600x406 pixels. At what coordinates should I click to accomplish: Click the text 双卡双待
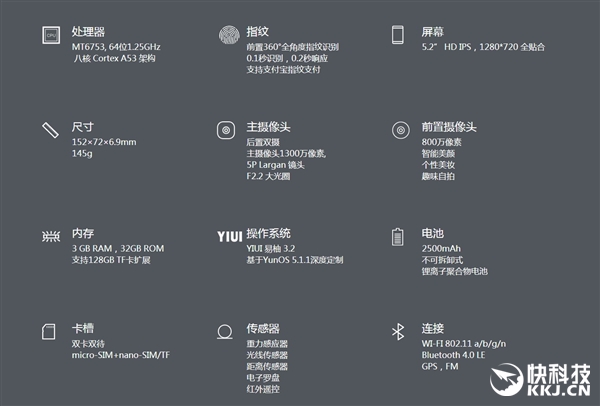tap(88, 344)
